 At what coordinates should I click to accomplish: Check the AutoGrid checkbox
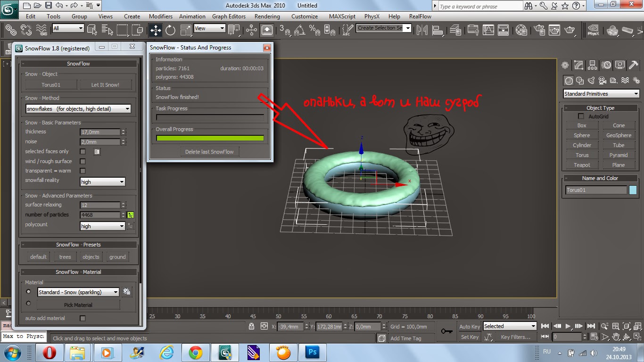tap(581, 116)
